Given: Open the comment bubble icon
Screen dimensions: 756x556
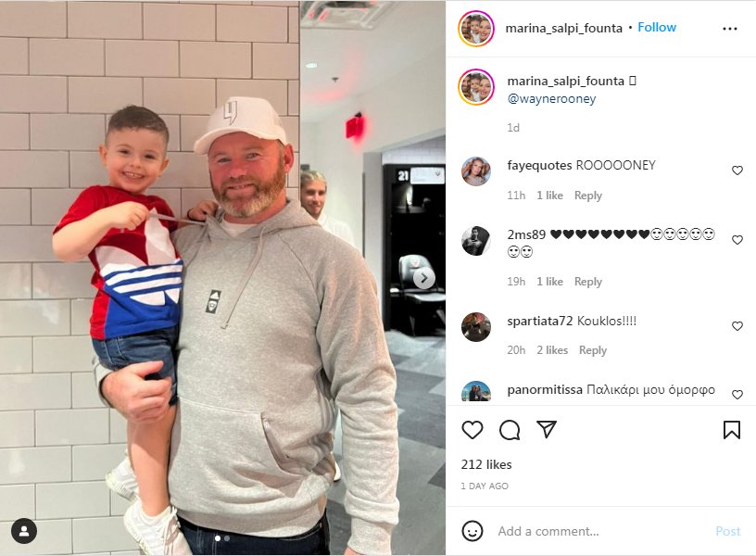Looking at the screenshot, I should [x=510, y=430].
